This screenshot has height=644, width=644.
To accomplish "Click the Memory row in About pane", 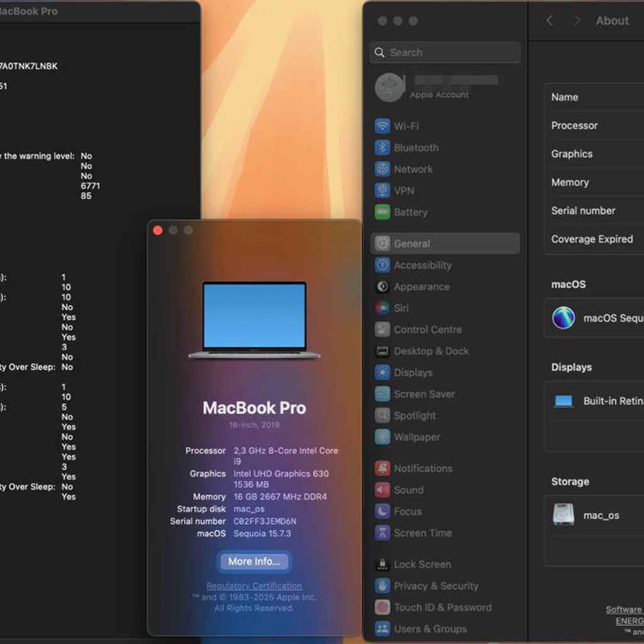I will tap(594, 182).
